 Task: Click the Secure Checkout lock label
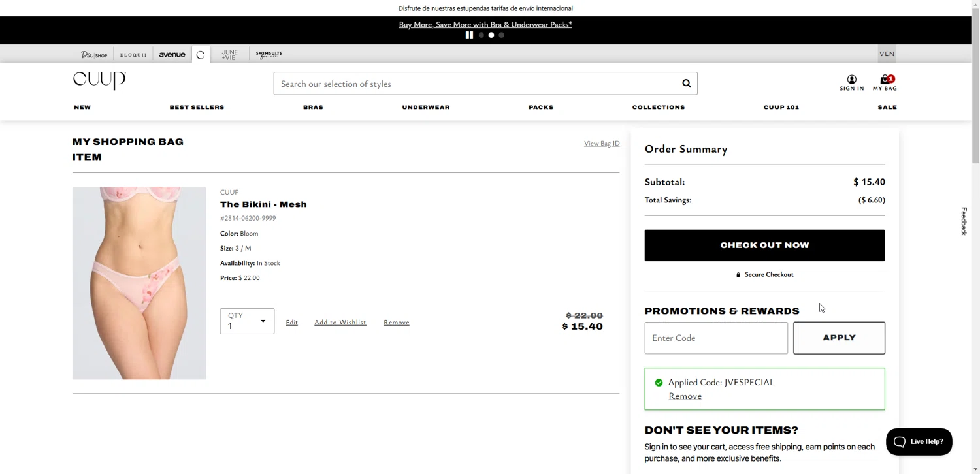pos(764,275)
